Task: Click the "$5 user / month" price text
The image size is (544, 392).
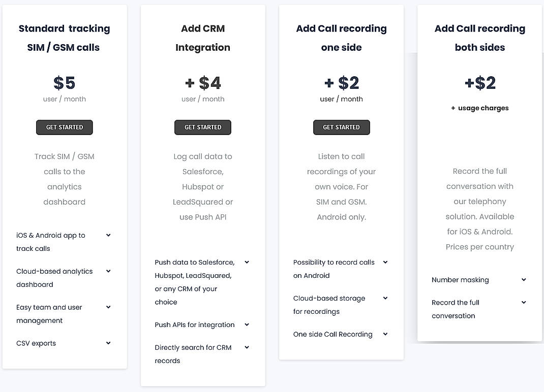Action: pos(64,89)
